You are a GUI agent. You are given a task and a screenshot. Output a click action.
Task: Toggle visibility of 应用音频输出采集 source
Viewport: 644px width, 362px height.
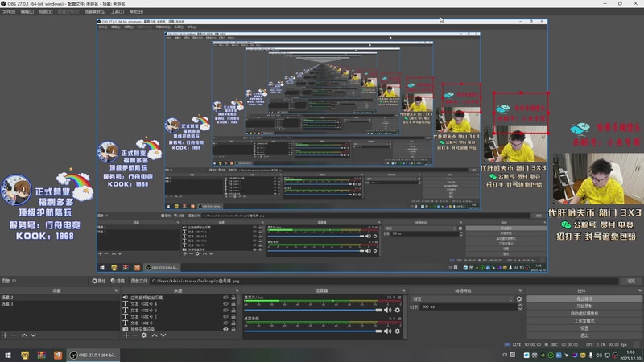pos(225,297)
